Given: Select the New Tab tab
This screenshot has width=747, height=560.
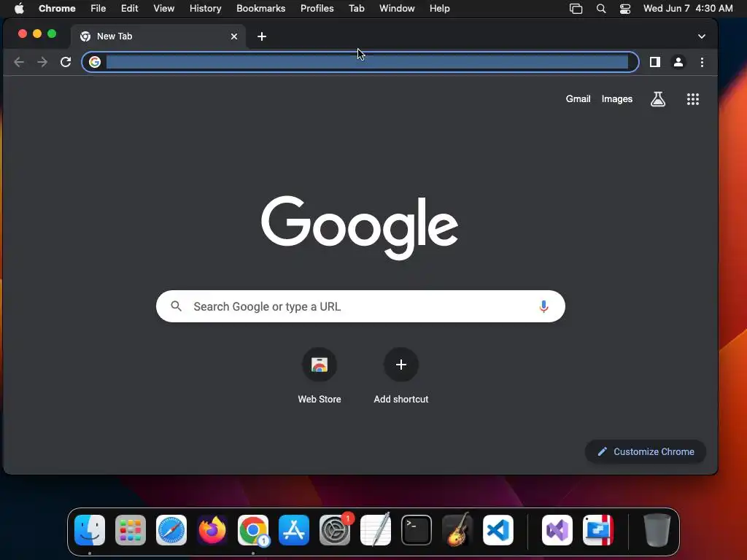Looking at the screenshot, I should point(158,36).
